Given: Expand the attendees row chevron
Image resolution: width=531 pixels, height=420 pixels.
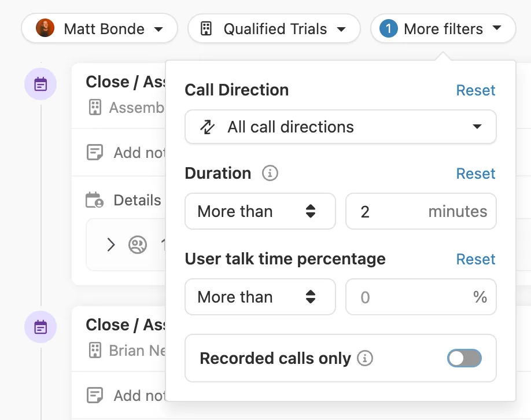Looking at the screenshot, I should (110, 245).
